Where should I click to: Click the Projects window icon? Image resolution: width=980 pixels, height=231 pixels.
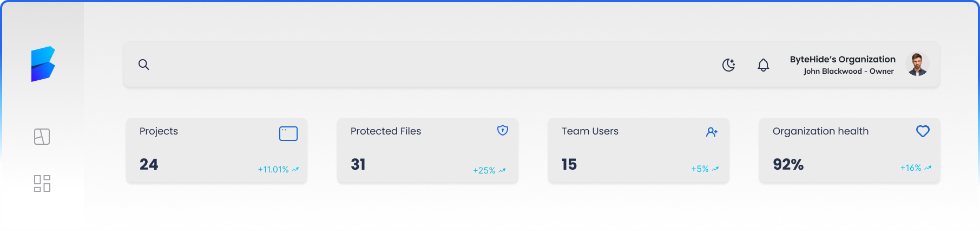tap(288, 133)
